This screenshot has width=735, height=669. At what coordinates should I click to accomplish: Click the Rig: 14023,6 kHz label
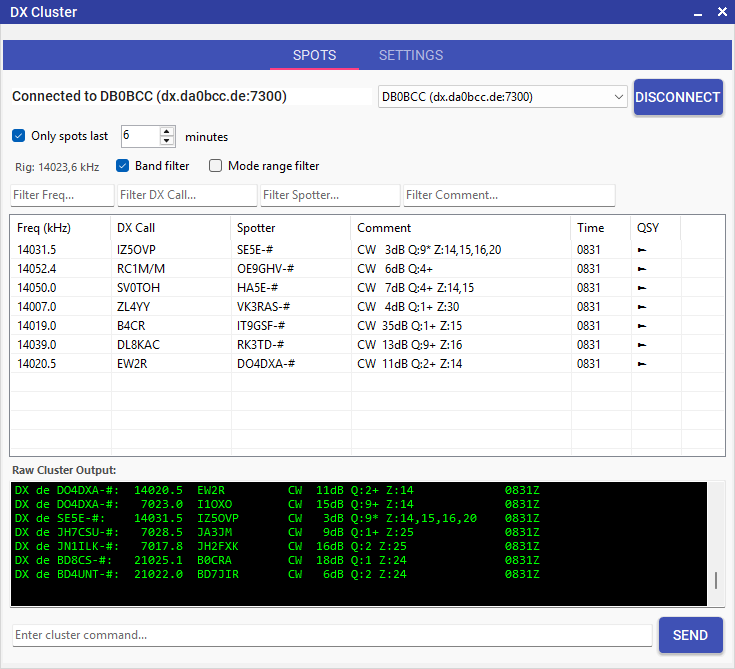[57, 167]
